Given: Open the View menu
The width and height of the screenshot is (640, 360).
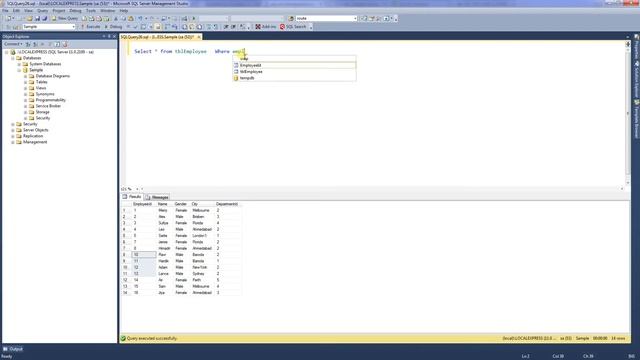Looking at the screenshot, I should click(29, 11).
